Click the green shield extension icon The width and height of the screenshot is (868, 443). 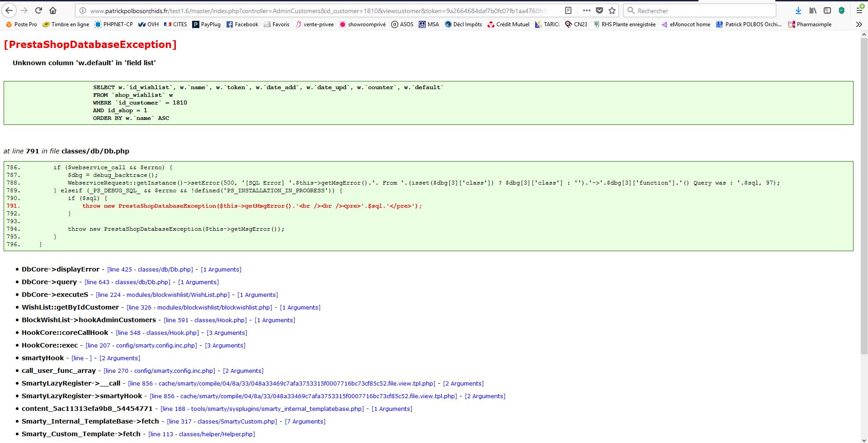click(841, 10)
